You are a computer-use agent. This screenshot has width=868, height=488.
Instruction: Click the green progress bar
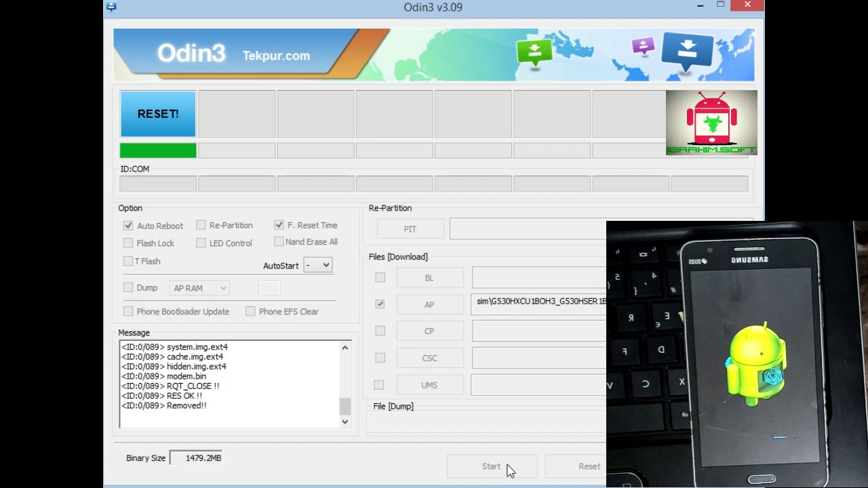[158, 150]
